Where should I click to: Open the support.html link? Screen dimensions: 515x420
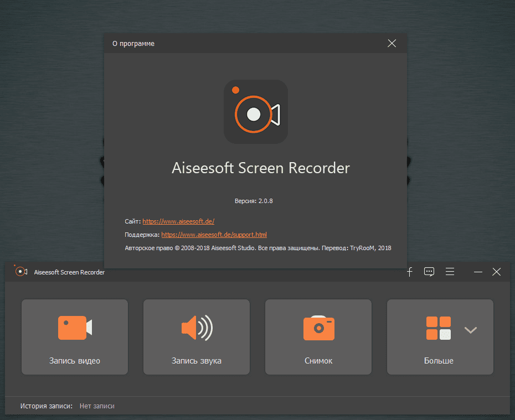pos(214,235)
